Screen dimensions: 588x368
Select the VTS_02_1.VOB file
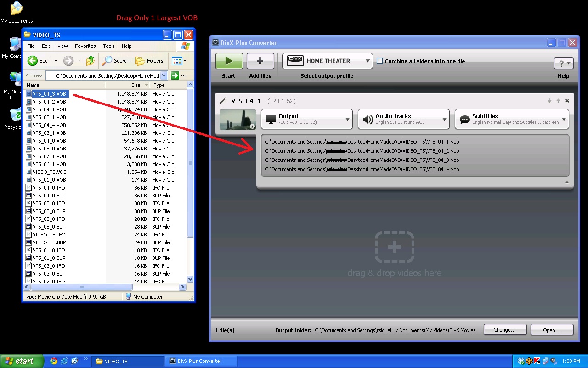tap(49, 117)
